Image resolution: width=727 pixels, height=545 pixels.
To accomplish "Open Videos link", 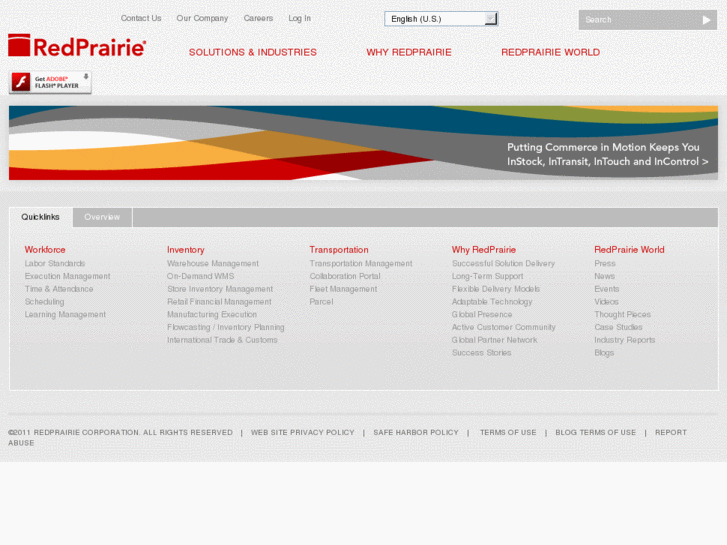I will [x=606, y=302].
